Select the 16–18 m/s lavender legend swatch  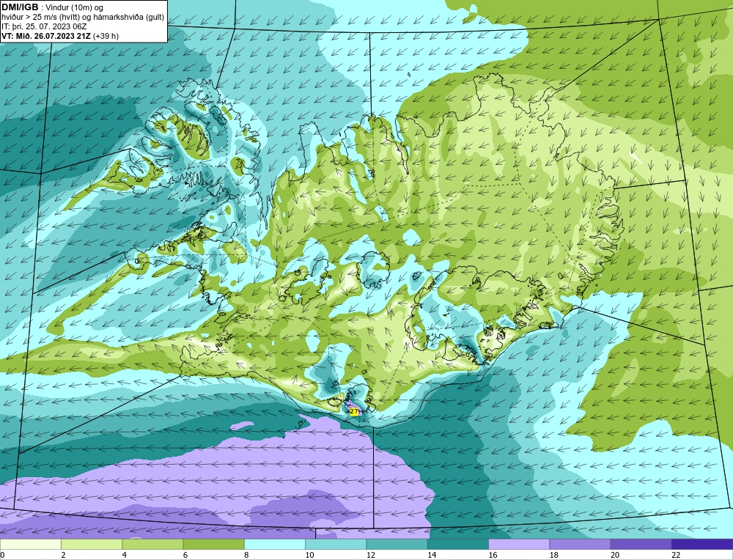click(x=519, y=545)
